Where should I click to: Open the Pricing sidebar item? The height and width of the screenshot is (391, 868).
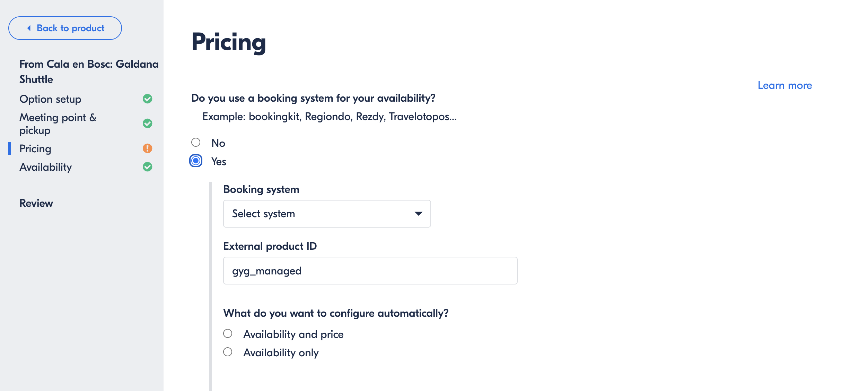tap(35, 149)
